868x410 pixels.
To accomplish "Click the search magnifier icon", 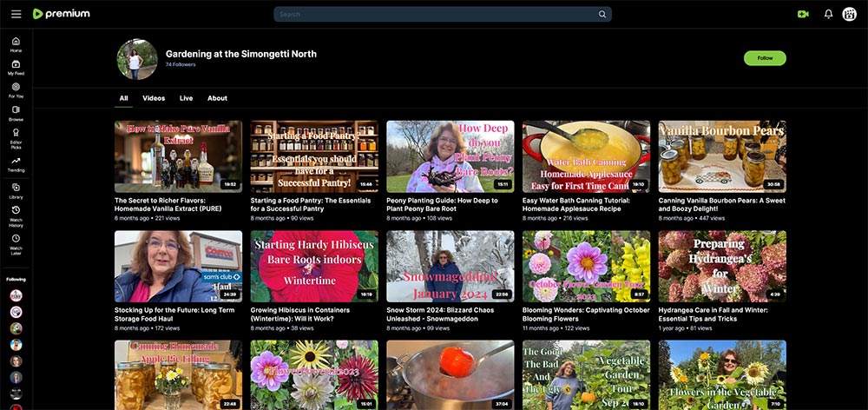I will coord(602,15).
